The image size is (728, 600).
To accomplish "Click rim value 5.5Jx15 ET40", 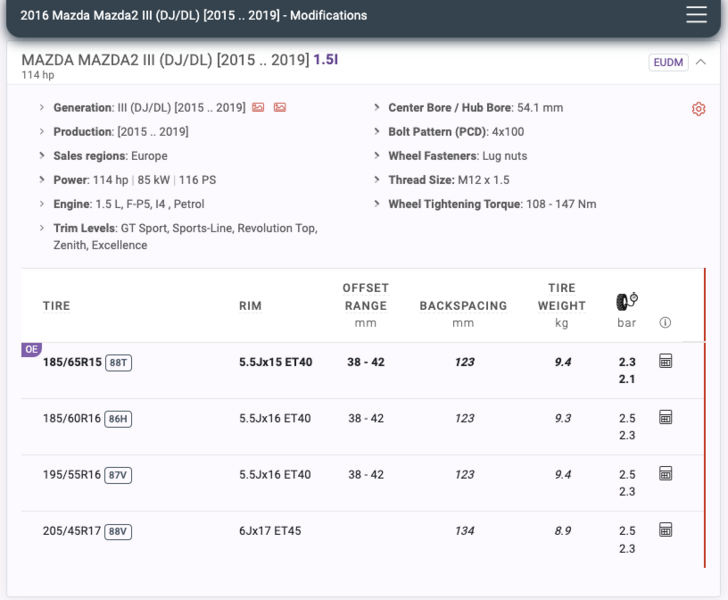I will pyautogui.click(x=276, y=362).
